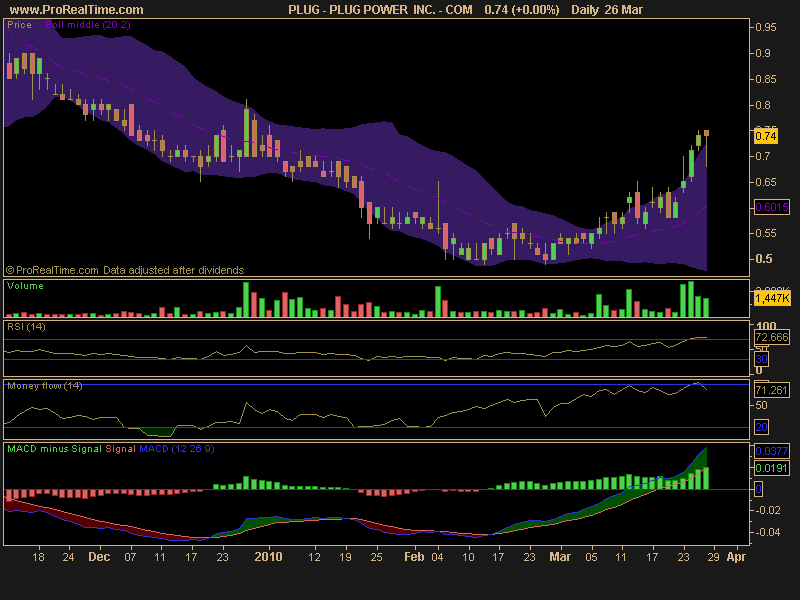800x600 pixels.
Task: Click the RSI (14) label
Action: (26, 327)
